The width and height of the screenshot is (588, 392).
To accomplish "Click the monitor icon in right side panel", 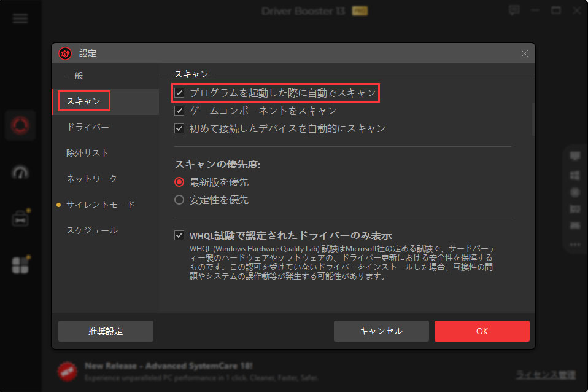I will (x=575, y=156).
